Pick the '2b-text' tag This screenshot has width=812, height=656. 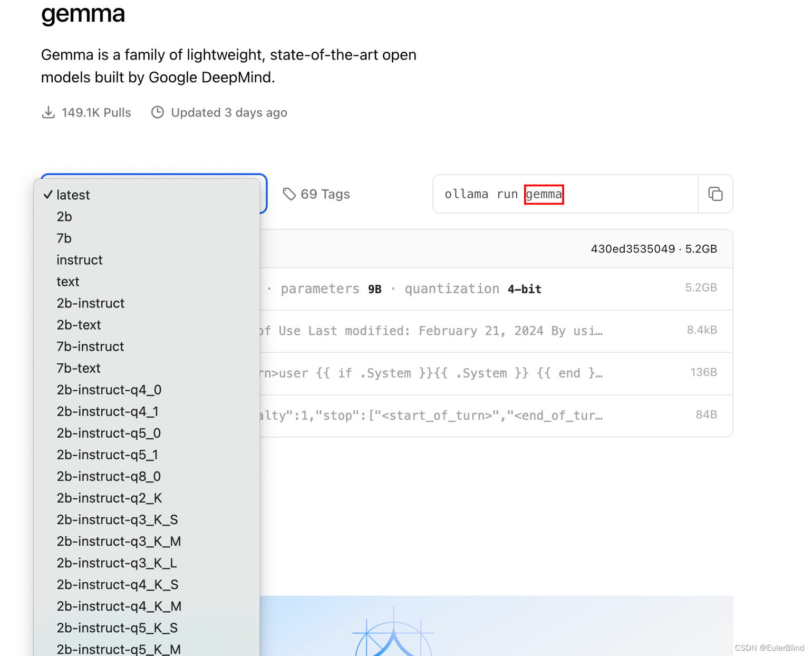[x=147, y=324]
